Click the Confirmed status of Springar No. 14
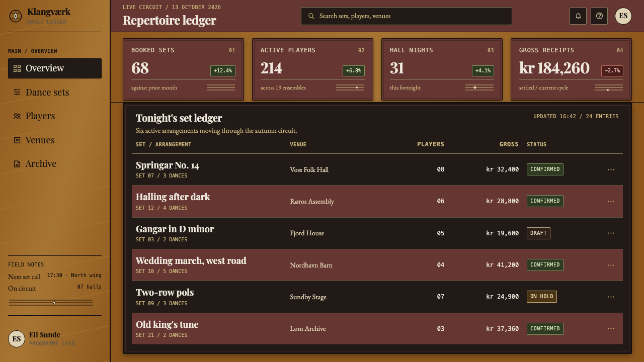This screenshot has height=362, width=644. click(545, 169)
